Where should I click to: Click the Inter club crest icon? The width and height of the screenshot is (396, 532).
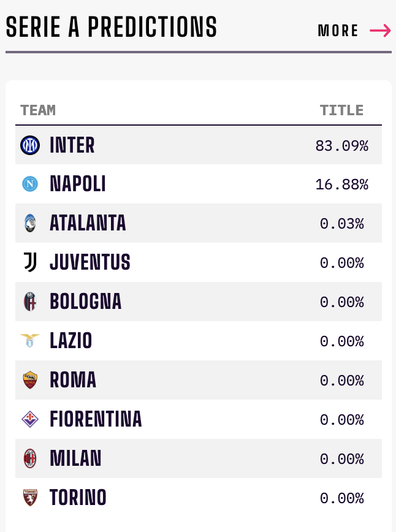point(30,145)
